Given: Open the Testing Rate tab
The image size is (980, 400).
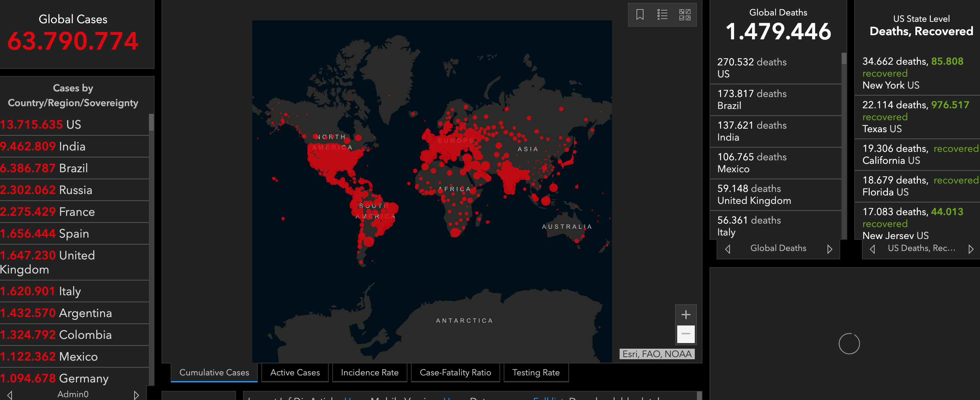Looking at the screenshot, I should point(536,373).
